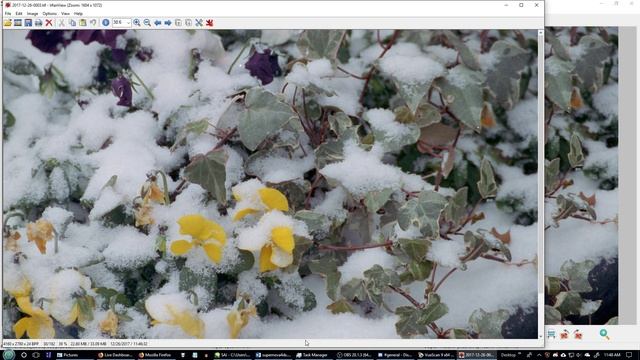
Task: Go to previous image with left arrow
Action: pos(158,23)
